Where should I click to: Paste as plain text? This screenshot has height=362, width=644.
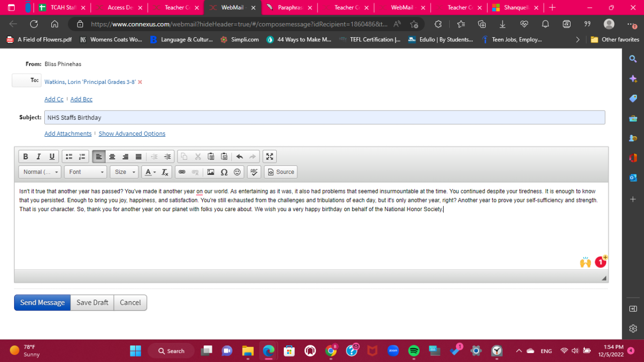[211, 156]
